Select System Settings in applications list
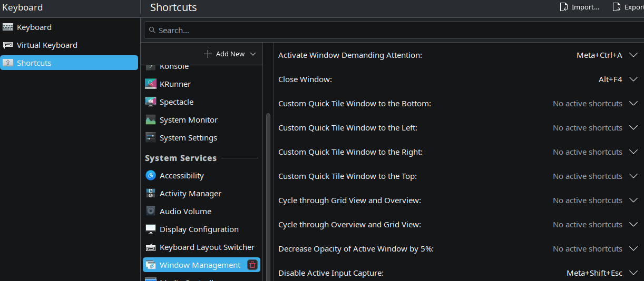644x281 pixels. click(x=188, y=138)
